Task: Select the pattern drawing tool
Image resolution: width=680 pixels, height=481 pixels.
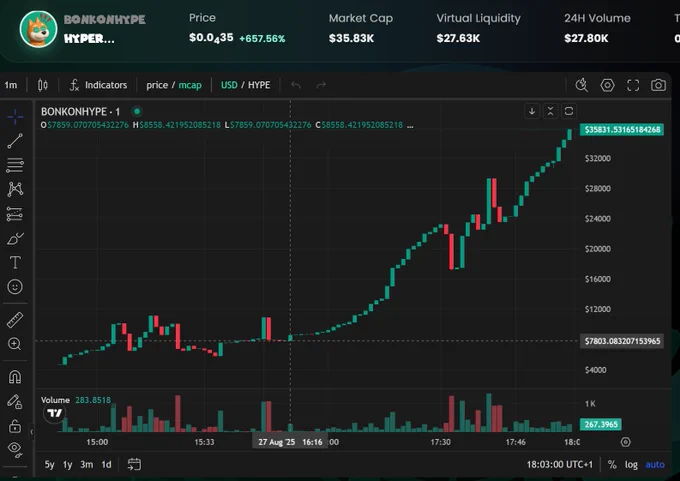Action: coord(15,189)
